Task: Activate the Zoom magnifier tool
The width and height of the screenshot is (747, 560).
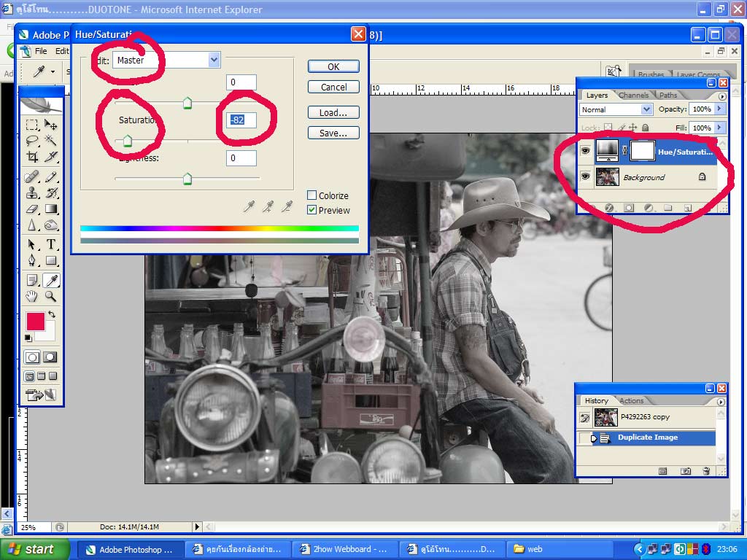Action: coord(51,296)
